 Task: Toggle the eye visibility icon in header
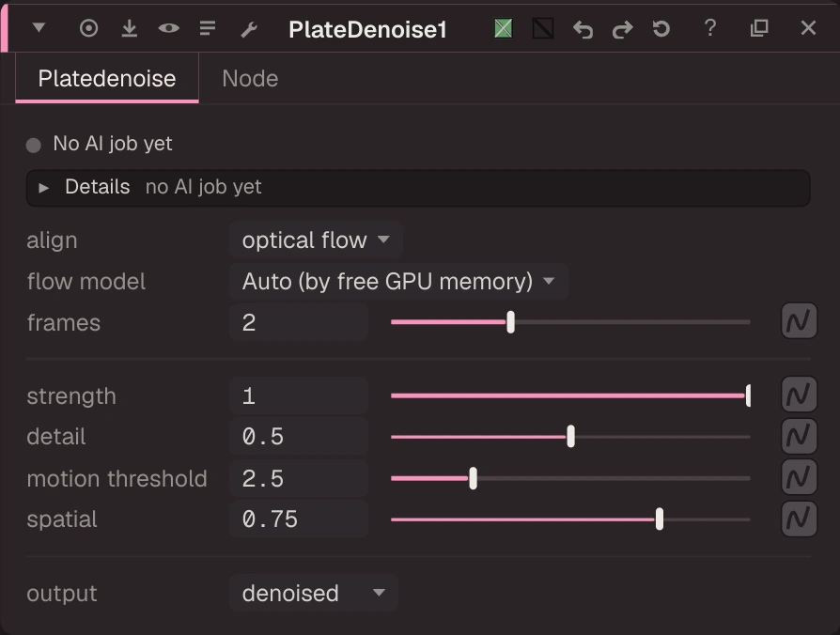(169, 28)
